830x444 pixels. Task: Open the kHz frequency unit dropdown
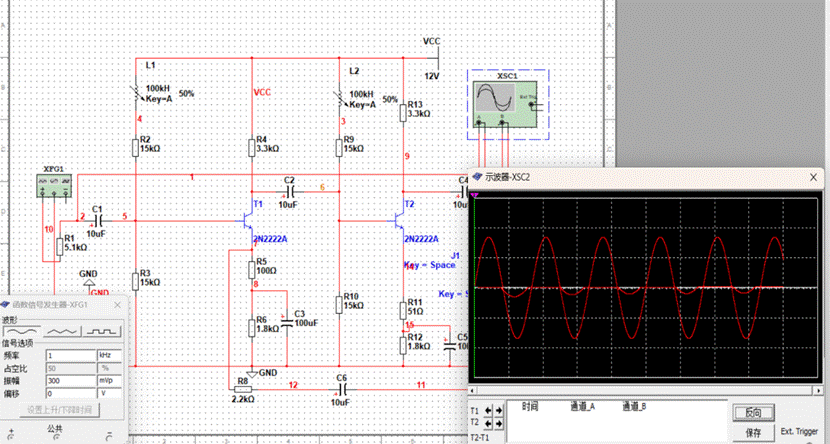coord(110,355)
